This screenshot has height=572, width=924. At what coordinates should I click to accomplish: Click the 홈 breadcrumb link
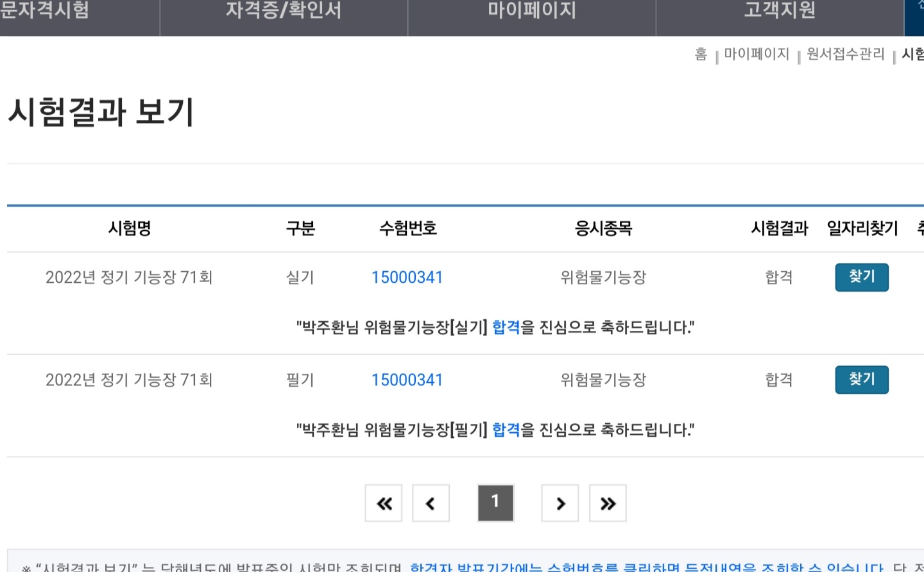701,55
